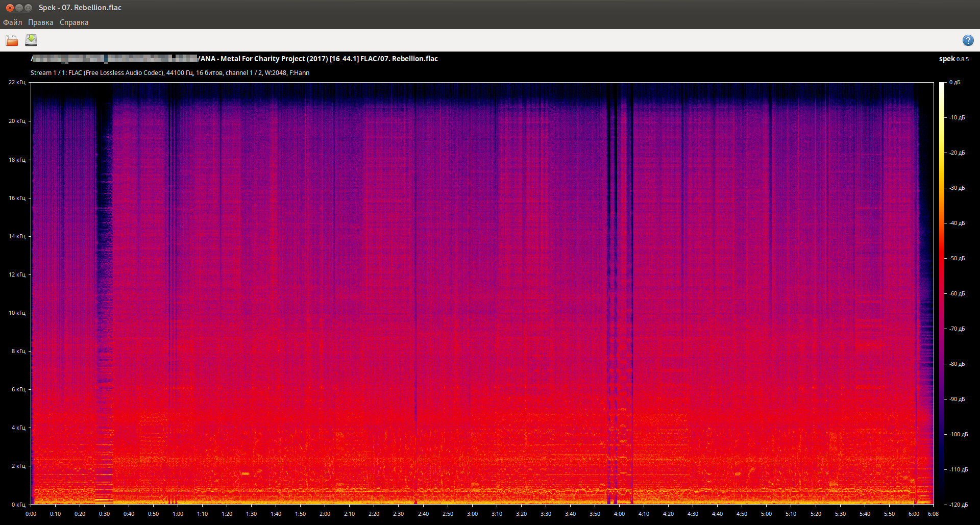Click the 4:30 time axis label
Image resolution: width=980 pixels, height=525 pixels.
pyautogui.click(x=693, y=514)
